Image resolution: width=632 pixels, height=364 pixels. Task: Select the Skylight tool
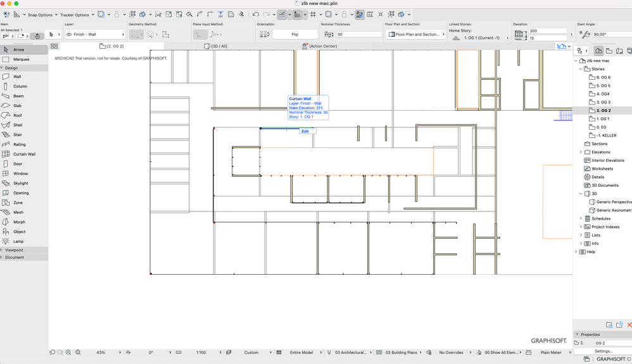coord(20,184)
